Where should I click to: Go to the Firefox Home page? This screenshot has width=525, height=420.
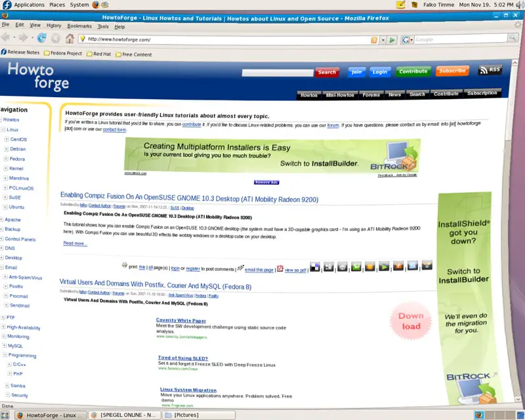pos(70,39)
